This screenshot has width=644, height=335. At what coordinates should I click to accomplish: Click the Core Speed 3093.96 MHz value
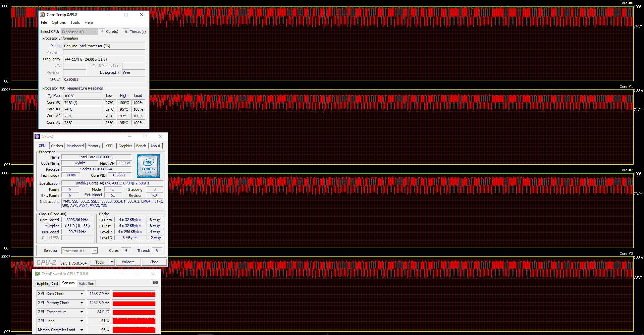tap(77, 220)
